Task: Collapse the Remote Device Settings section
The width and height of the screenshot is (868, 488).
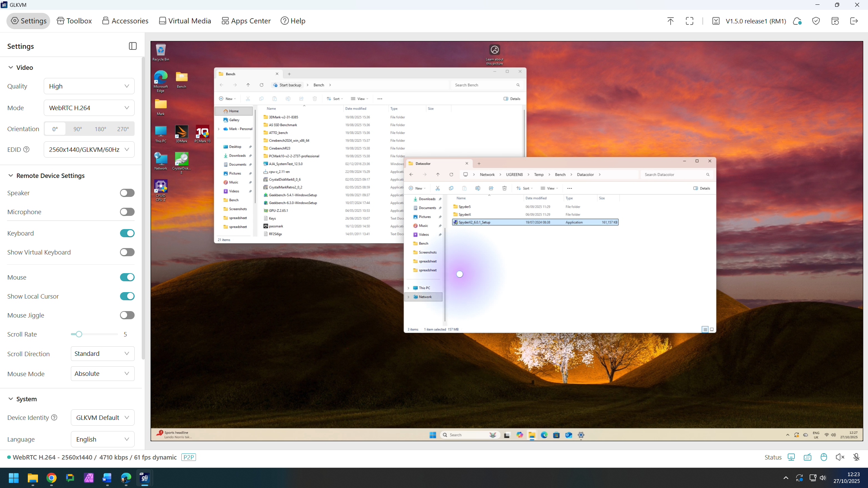Action: [11, 176]
